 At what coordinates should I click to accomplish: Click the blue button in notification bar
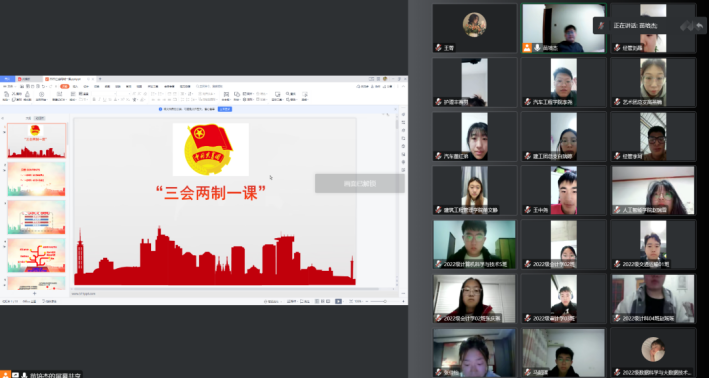point(225,109)
